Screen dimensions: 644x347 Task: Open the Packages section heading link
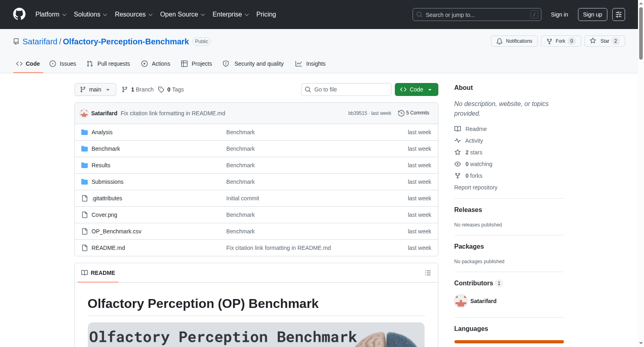click(x=469, y=247)
